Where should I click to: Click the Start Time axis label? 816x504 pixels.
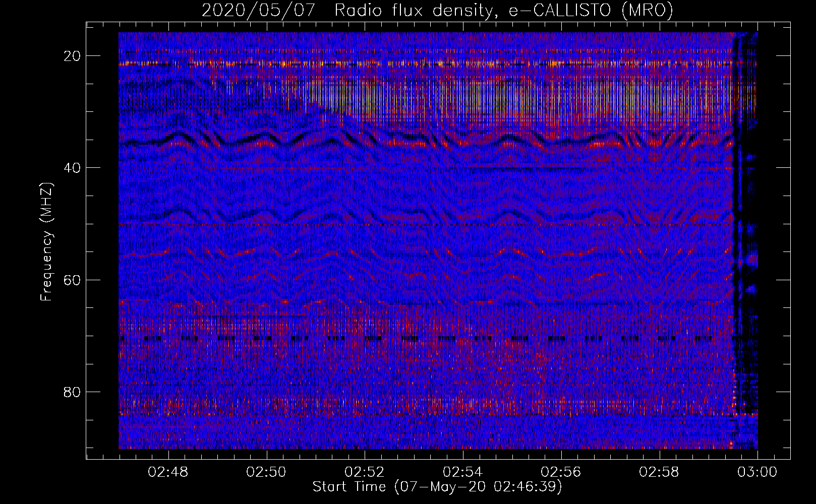pyautogui.click(x=437, y=487)
